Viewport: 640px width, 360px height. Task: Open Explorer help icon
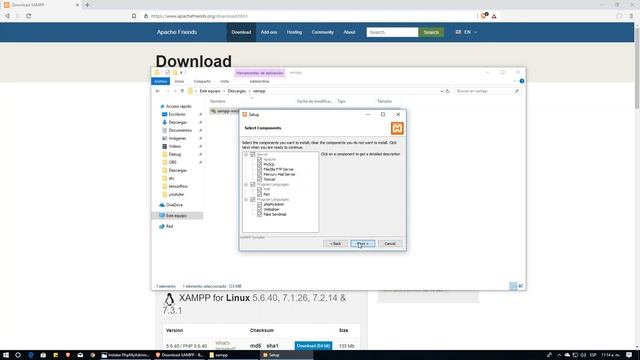click(x=522, y=81)
